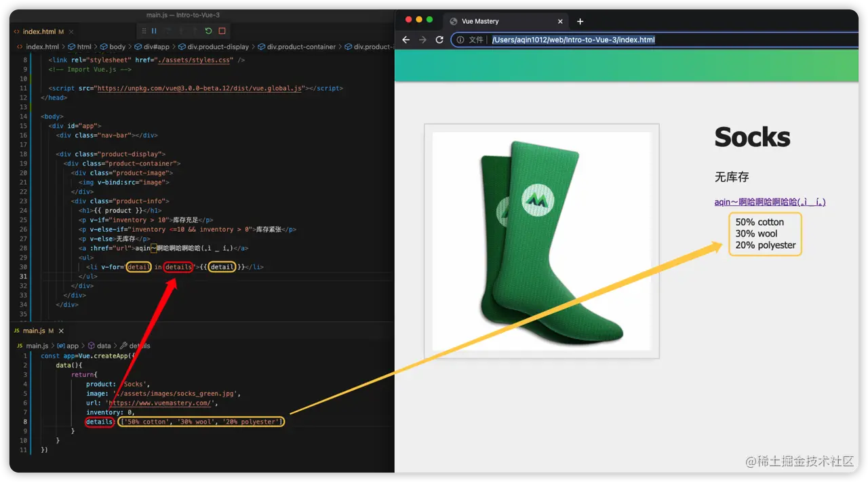Close the main.js editor tab
This screenshot has width=868, height=482.
pos(61,331)
